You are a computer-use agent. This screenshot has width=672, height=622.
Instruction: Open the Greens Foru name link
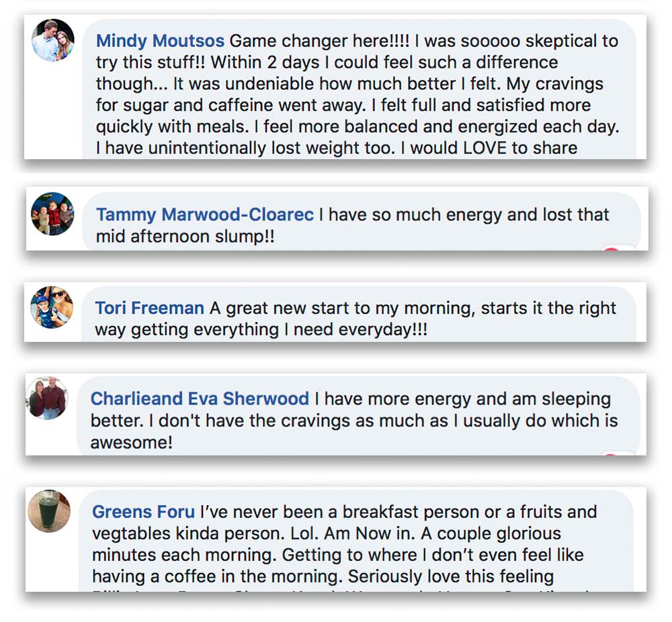point(143,512)
